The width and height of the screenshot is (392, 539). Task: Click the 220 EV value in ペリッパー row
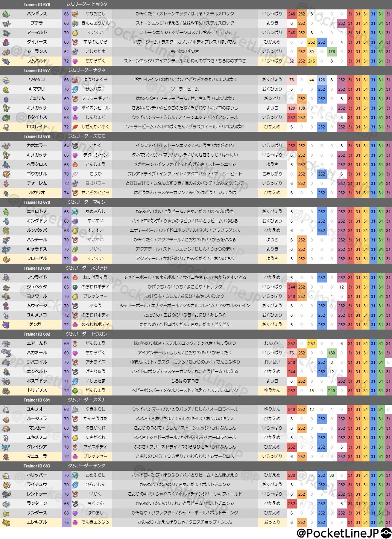[292, 475]
